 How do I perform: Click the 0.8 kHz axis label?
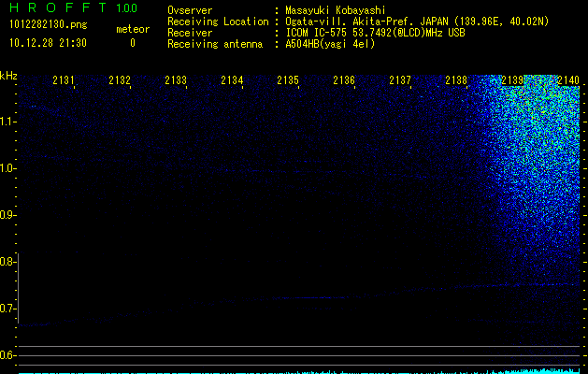pos(7,262)
